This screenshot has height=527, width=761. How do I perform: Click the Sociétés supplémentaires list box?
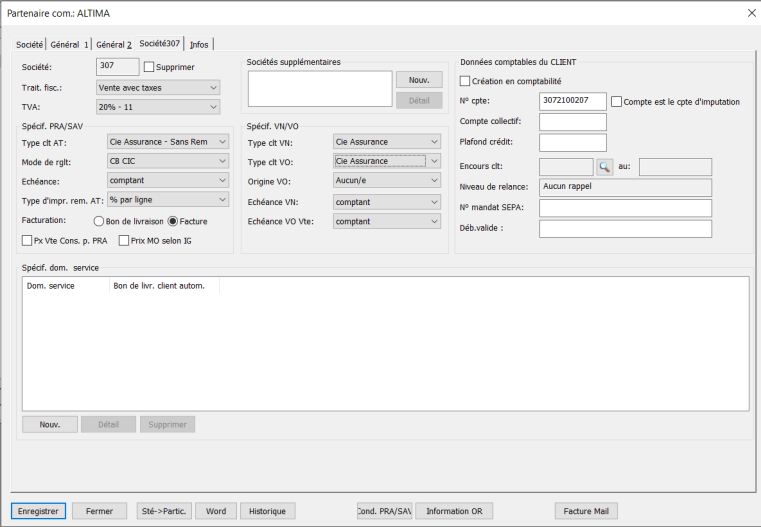[320, 89]
